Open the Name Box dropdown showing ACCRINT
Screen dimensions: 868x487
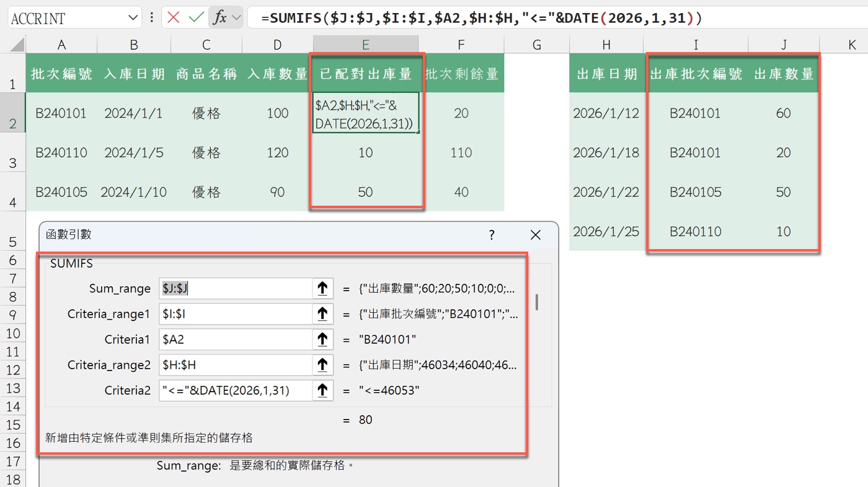coord(132,17)
